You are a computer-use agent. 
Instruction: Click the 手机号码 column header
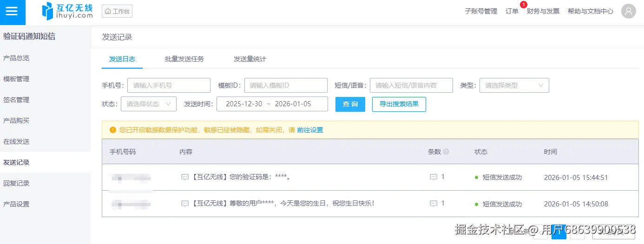(x=123, y=152)
